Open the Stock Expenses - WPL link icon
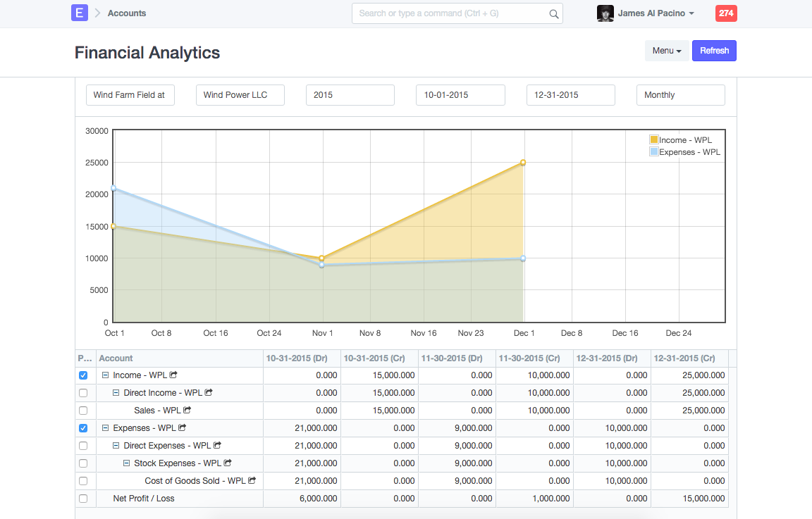The height and width of the screenshot is (519, 812). pyautogui.click(x=228, y=463)
